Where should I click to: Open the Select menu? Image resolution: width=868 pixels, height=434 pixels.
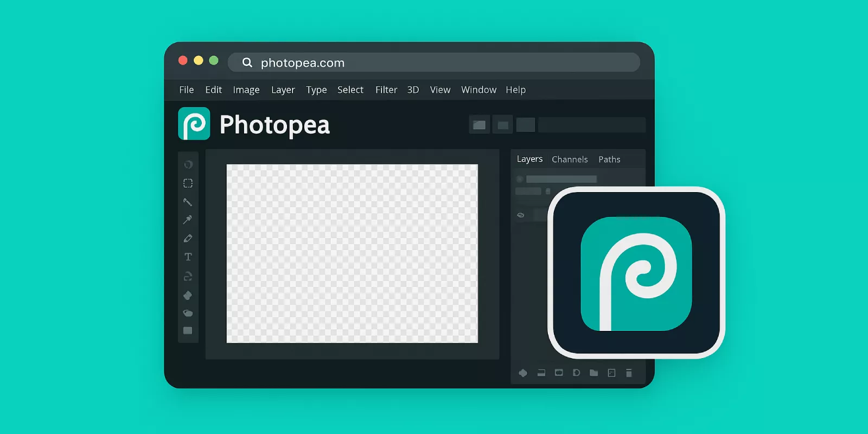pos(350,90)
